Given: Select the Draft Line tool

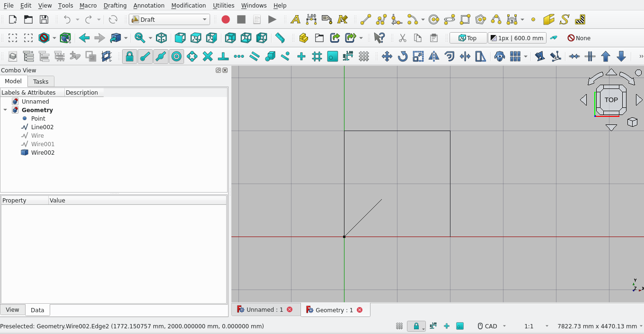Looking at the screenshot, I should (365, 19).
